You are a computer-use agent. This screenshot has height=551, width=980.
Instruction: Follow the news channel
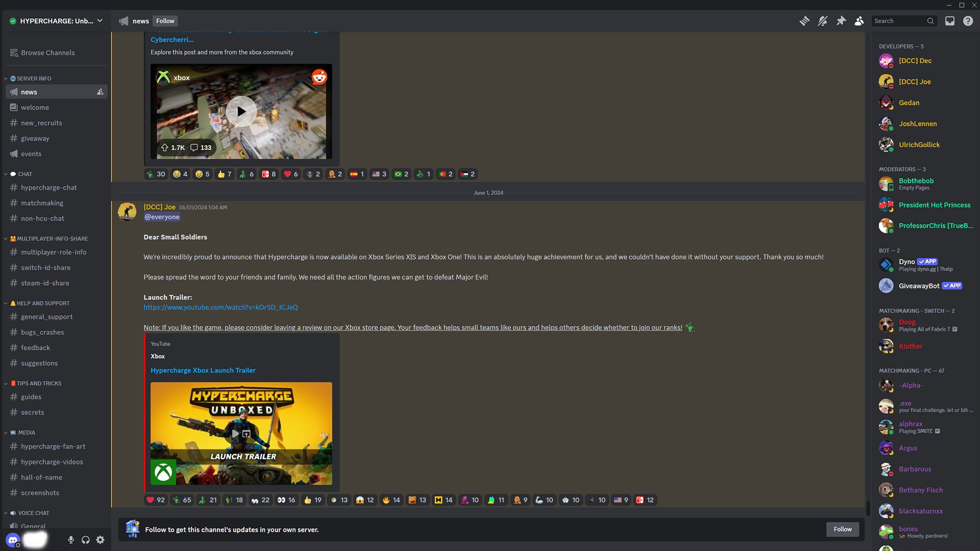click(165, 21)
